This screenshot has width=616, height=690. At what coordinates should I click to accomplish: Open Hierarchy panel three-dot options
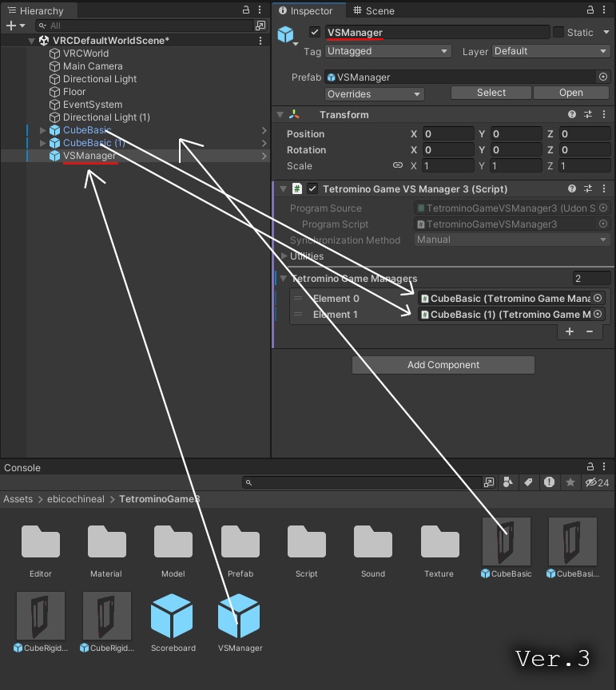tap(260, 10)
